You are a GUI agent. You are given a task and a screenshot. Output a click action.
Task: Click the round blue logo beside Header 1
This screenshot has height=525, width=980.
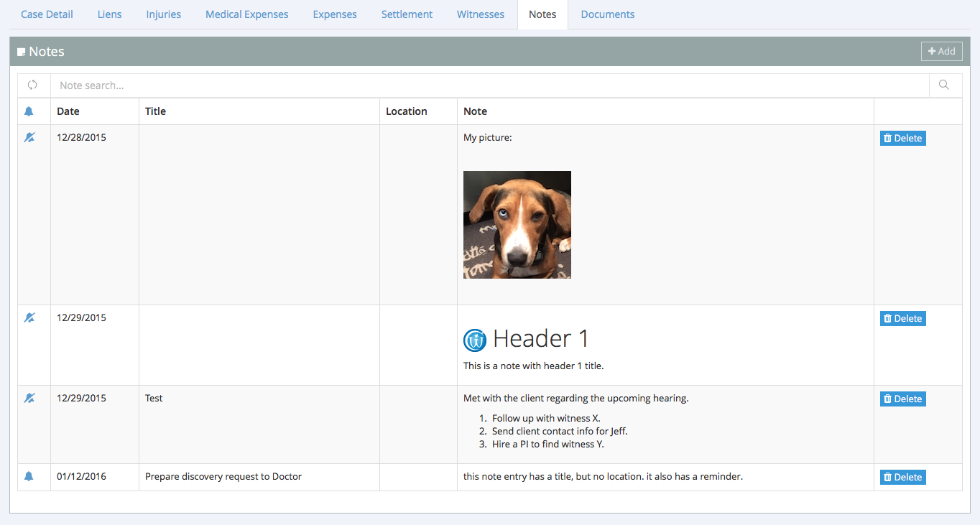(475, 340)
